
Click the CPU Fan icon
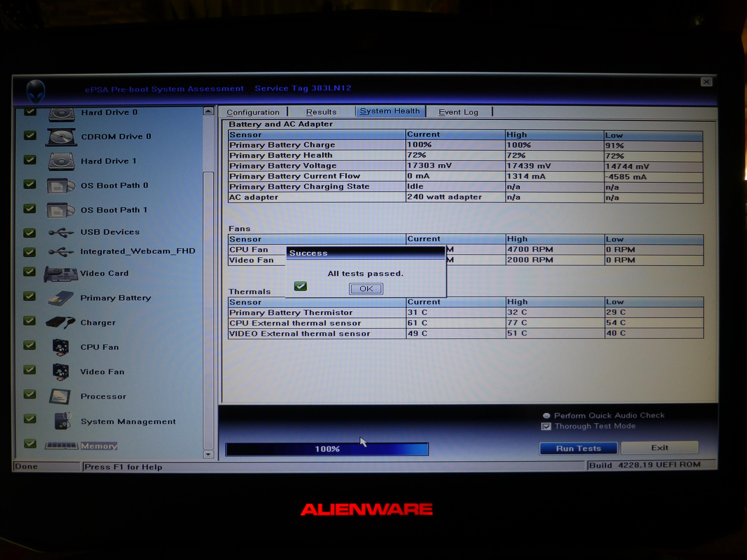tap(61, 347)
